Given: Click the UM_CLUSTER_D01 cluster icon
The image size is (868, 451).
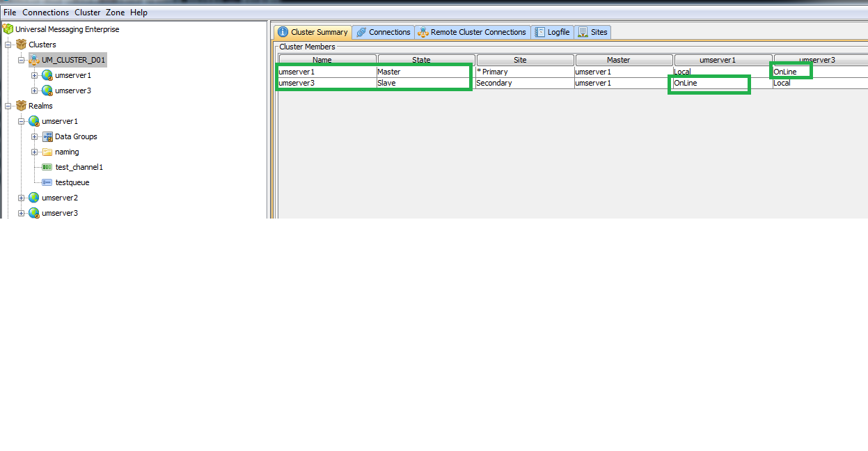Looking at the screenshot, I should (x=34, y=60).
